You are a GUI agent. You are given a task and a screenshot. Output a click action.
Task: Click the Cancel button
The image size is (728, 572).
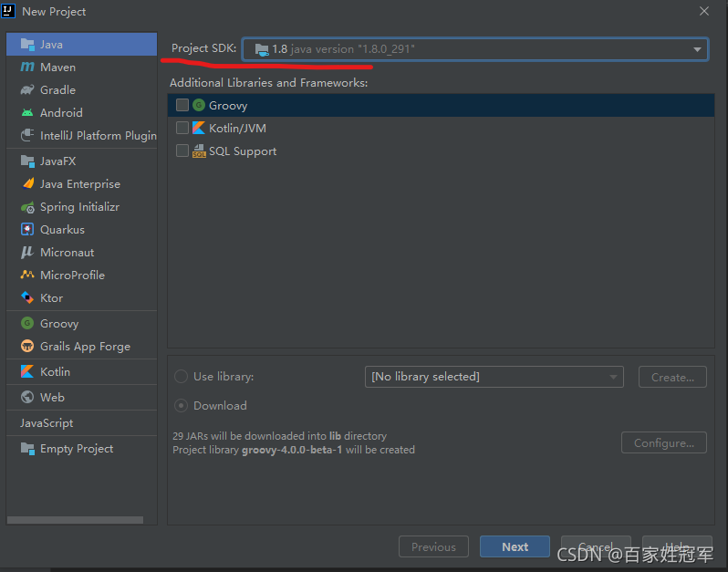pos(596,547)
